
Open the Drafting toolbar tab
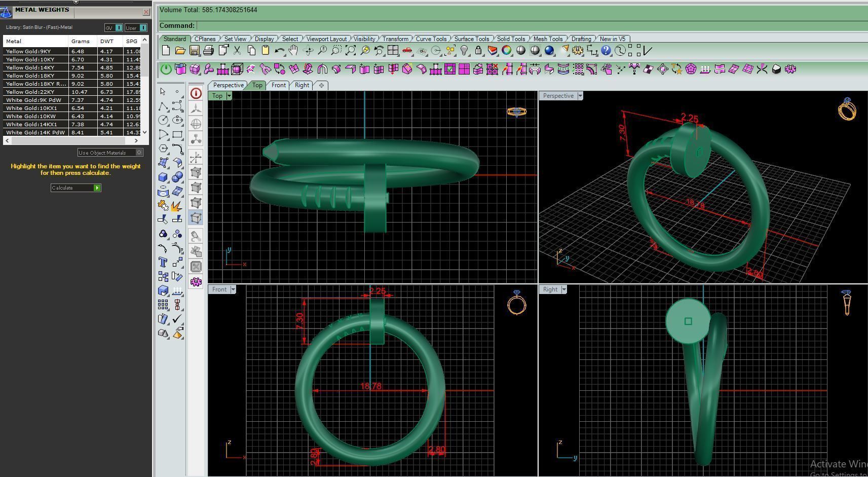581,39
